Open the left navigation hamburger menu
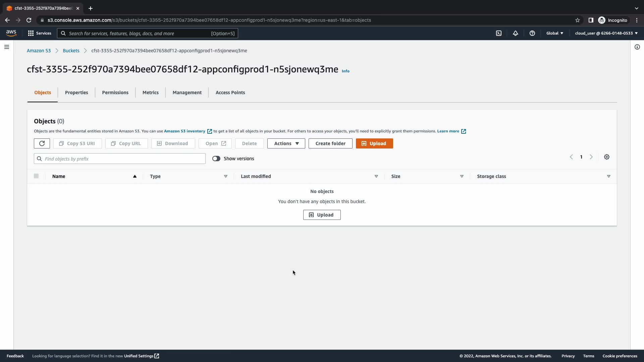The height and width of the screenshot is (362, 644). point(7,47)
